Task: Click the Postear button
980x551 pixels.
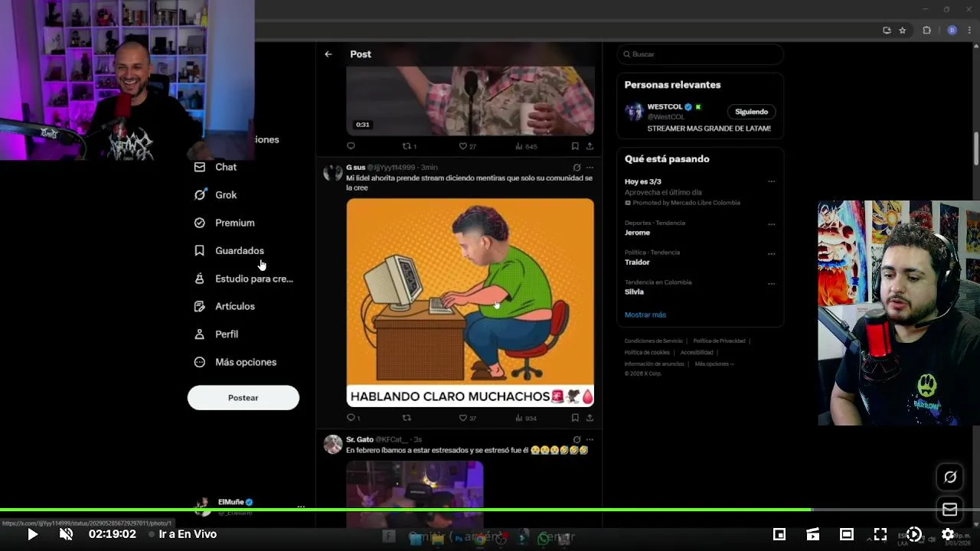Action: click(x=243, y=398)
